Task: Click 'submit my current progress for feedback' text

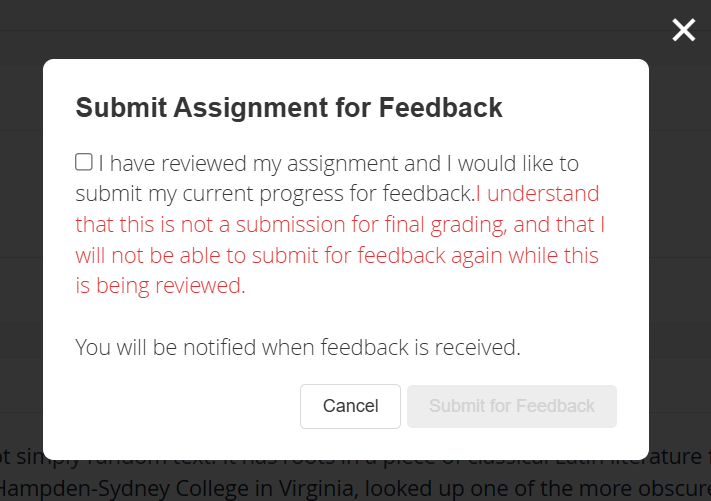Action: 274,193
